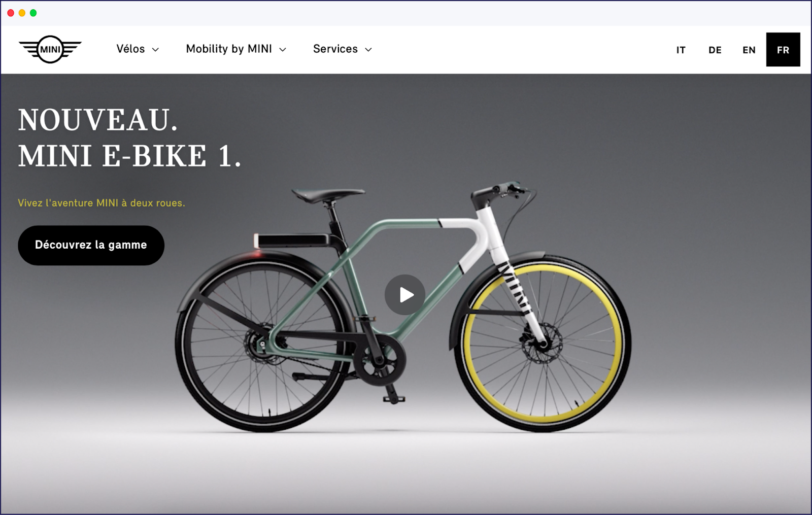
Task: Click the chevron icon after Services
Action: click(x=369, y=50)
